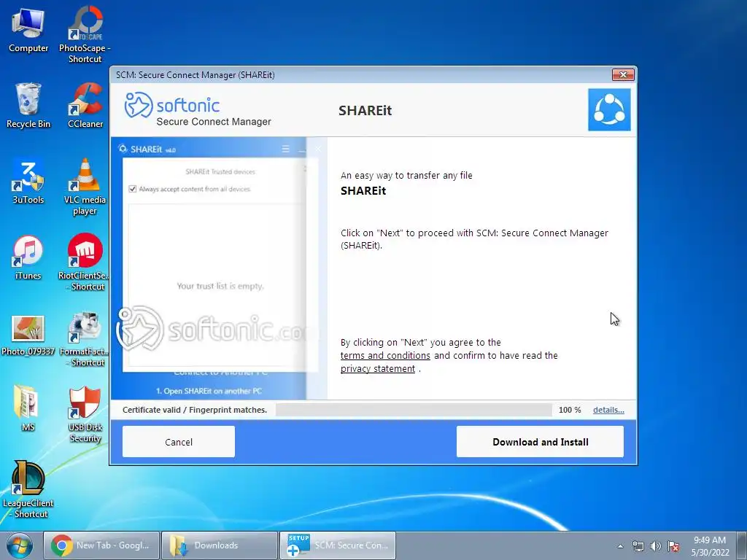Click the Show desktop button at taskbar end

741,545
